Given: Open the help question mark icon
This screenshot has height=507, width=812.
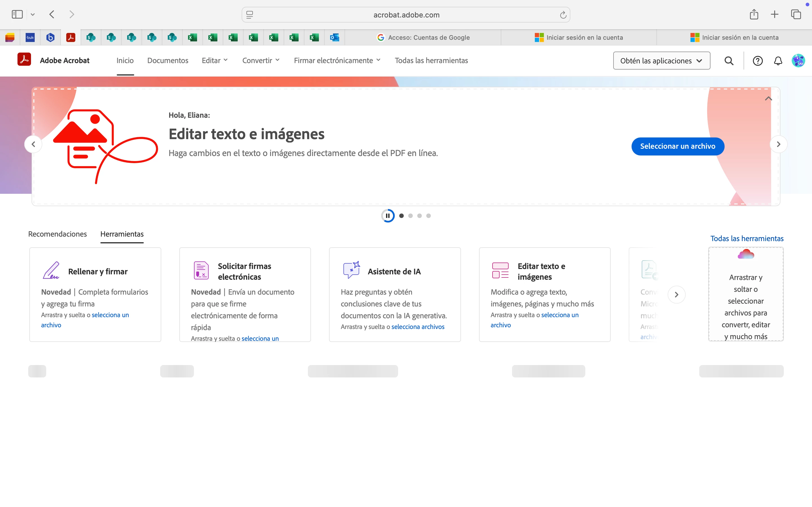Looking at the screenshot, I should [x=758, y=61].
